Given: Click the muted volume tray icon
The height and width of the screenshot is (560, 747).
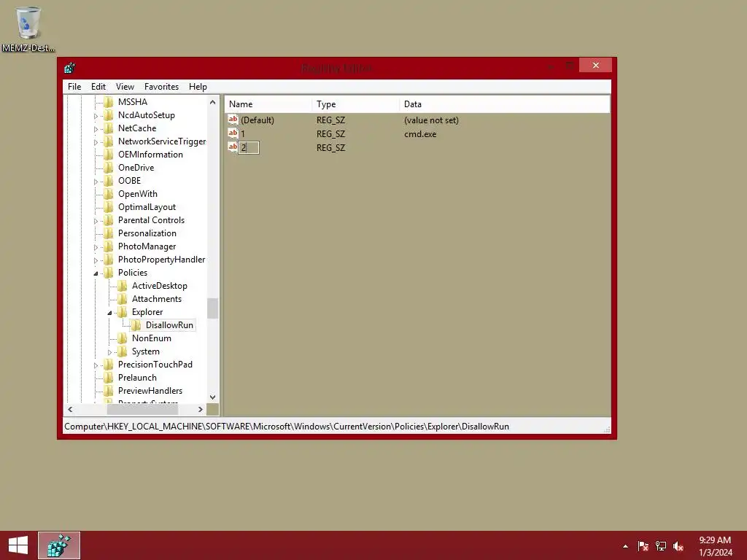Looking at the screenshot, I should pyautogui.click(x=678, y=546).
